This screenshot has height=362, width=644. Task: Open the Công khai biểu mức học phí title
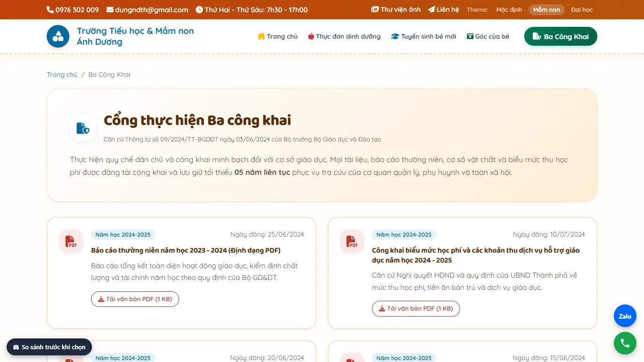point(476,255)
